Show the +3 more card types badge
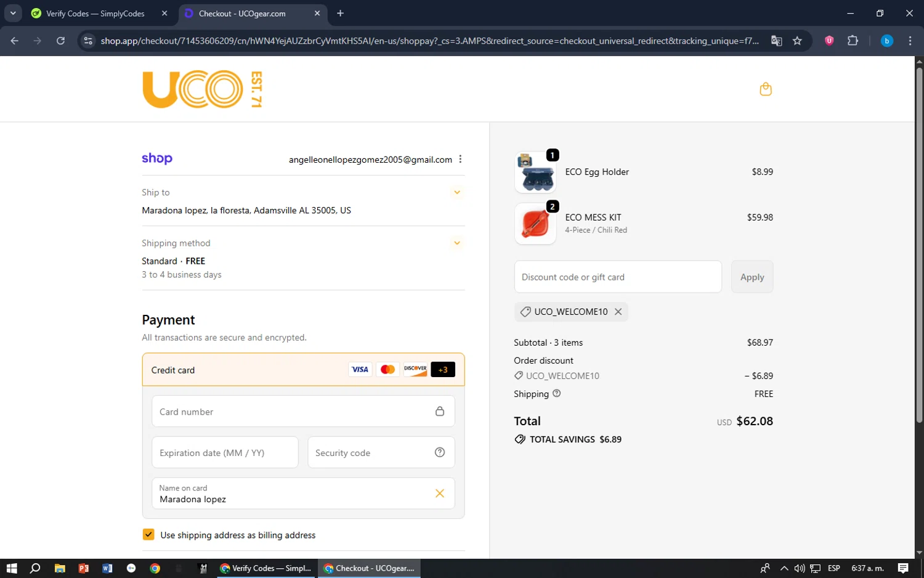Viewport: 924px width, 578px height. pos(443,370)
